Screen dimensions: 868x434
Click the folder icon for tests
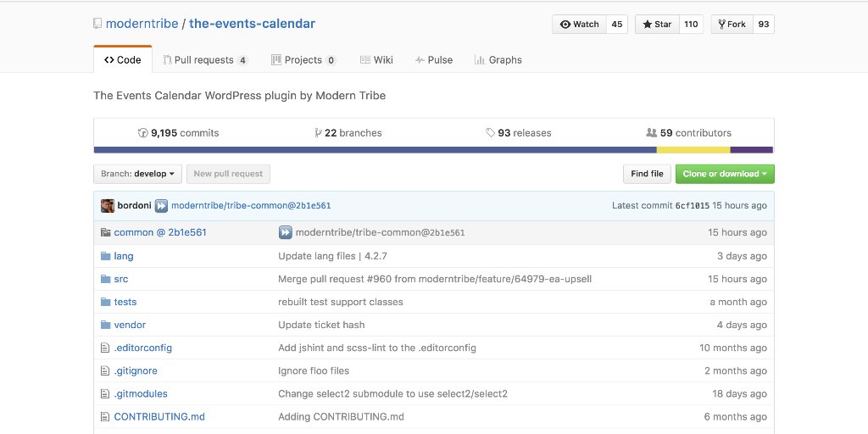(106, 302)
